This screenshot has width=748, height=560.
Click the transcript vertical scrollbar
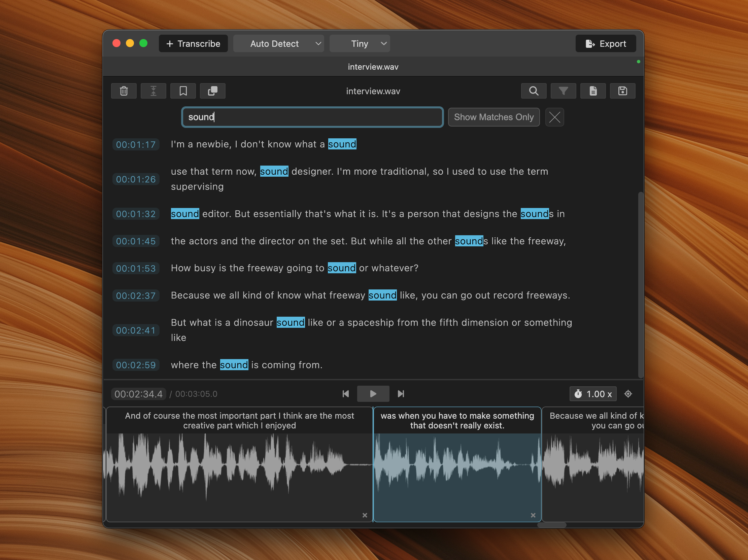(640, 285)
